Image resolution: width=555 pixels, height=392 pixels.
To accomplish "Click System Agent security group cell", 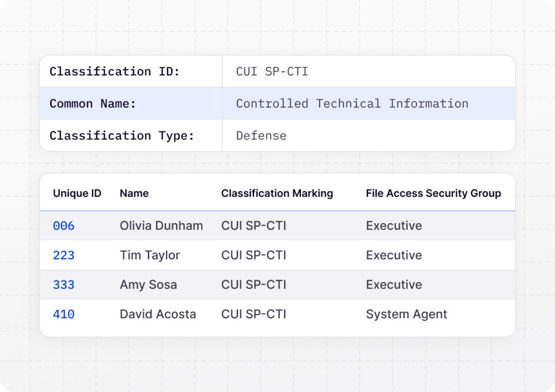I will (406, 314).
